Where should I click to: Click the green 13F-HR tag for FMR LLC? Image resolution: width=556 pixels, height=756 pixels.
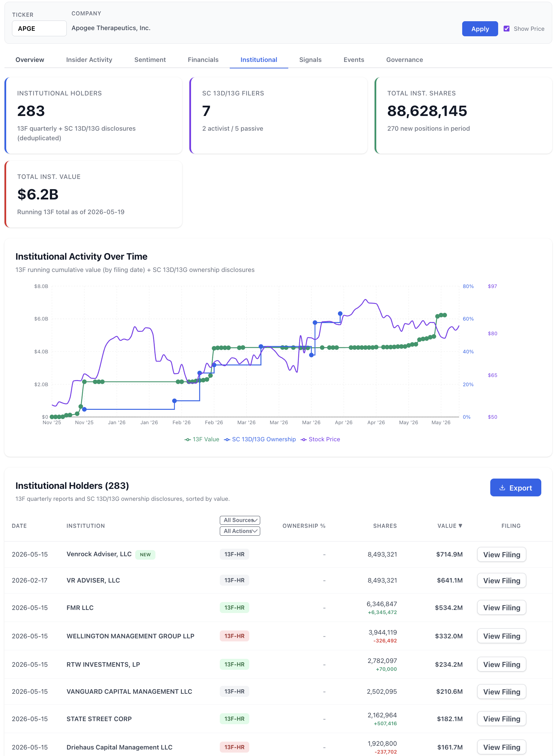(x=235, y=608)
